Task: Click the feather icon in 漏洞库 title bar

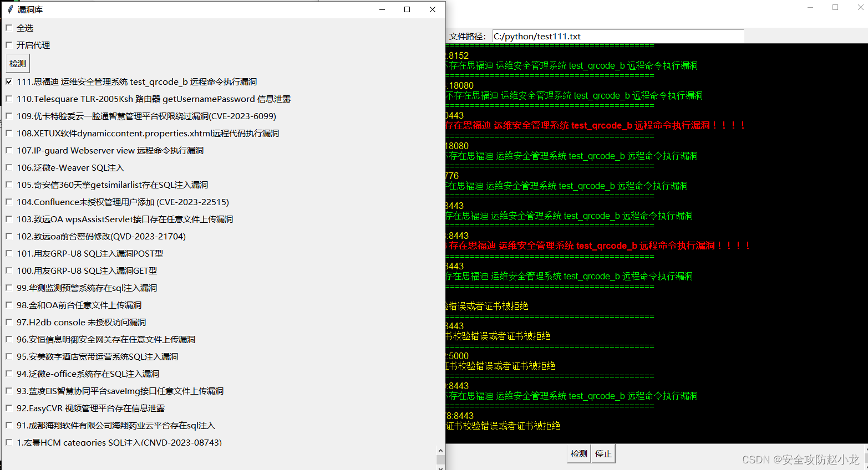Action: (10, 9)
